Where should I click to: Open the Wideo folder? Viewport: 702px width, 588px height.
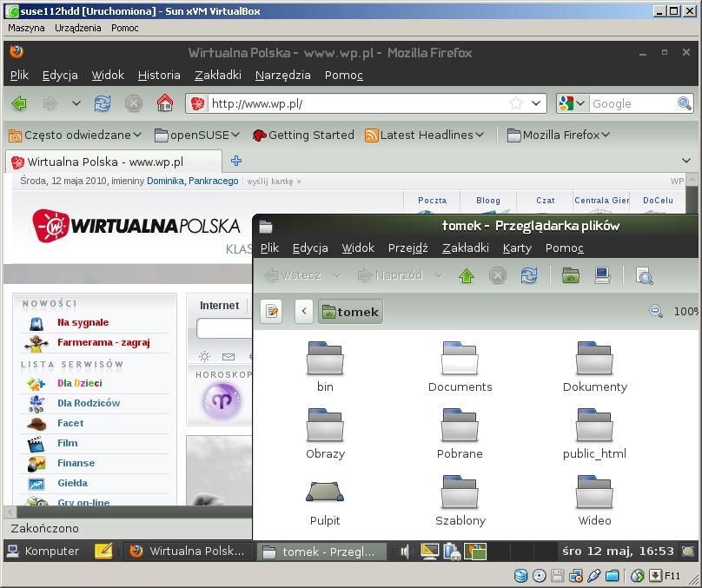tap(594, 501)
